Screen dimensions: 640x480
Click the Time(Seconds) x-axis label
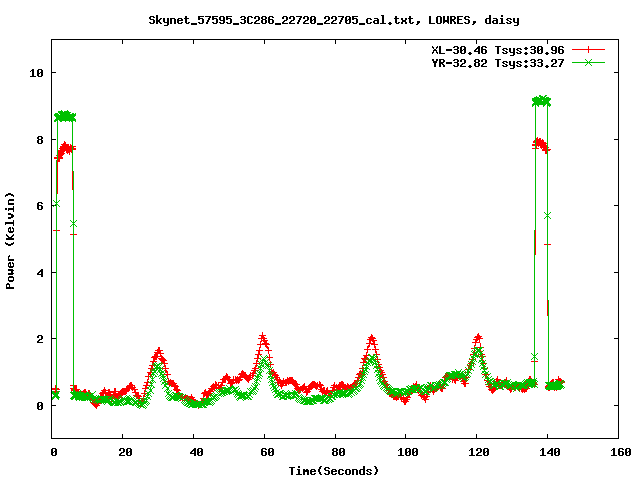333,471
